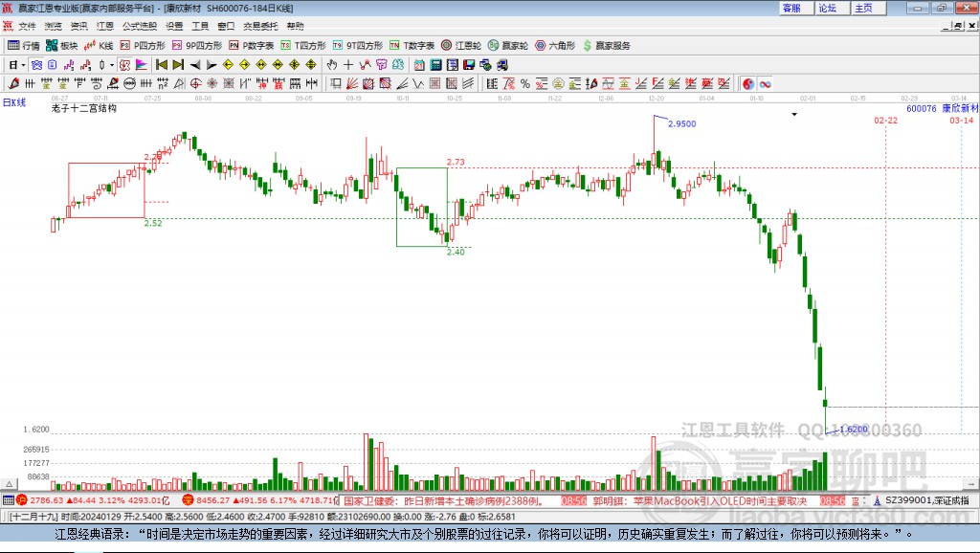The width and height of the screenshot is (980, 553).
Task: Switch to the K线 candlestick chart
Action: tap(99, 46)
